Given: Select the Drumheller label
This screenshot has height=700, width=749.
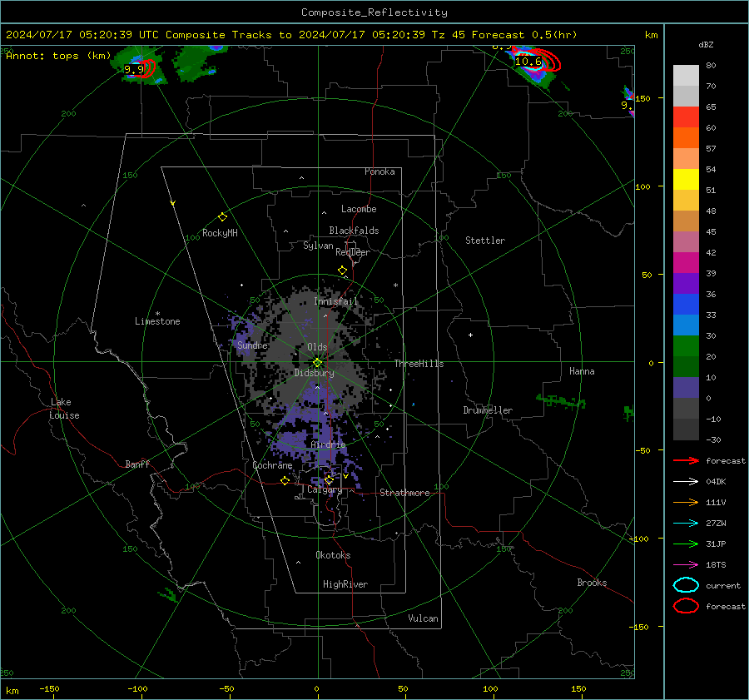Looking at the screenshot, I should 488,410.
